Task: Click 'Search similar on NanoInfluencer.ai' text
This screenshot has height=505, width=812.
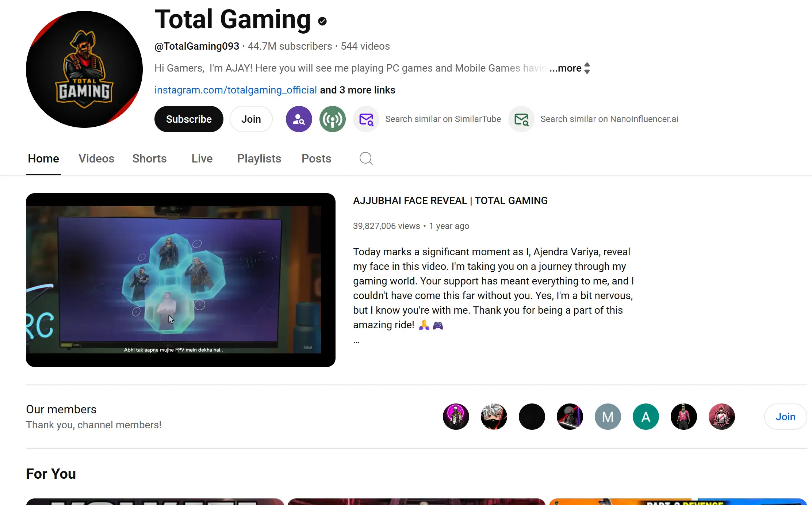Action: click(x=609, y=119)
